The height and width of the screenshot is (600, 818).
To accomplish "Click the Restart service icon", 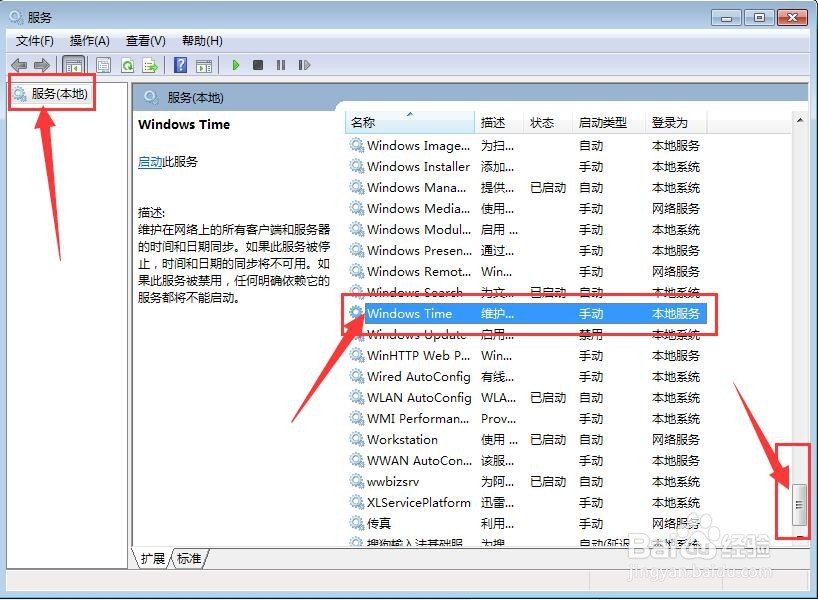I will (304, 65).
